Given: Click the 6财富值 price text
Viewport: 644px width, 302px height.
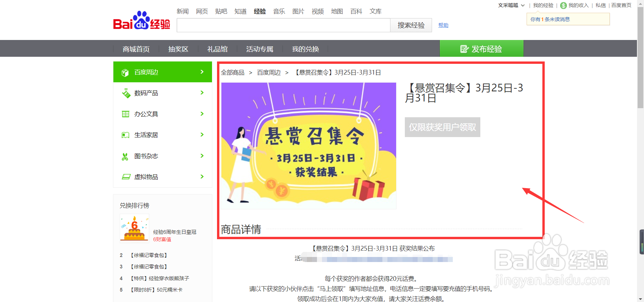Looking at the screenshot, I should pos(162,240).
